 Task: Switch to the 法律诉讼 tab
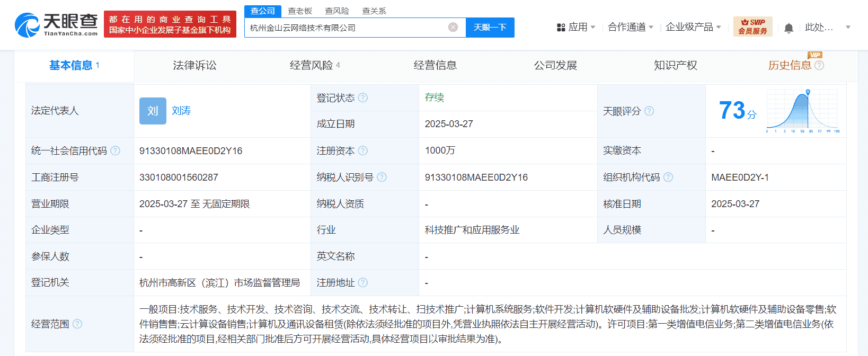click(194, 66)
